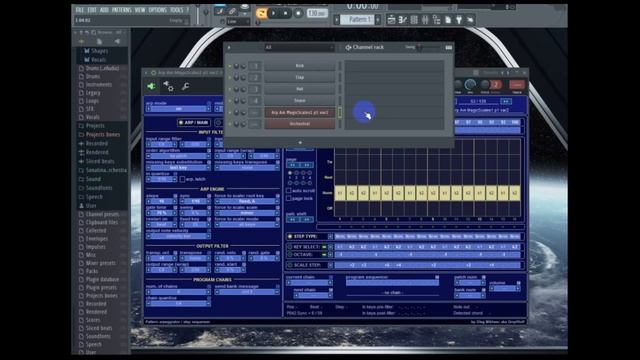Click the Hat channel pan knob
Viewport: 640px width, 360px height.
(236, 89)
